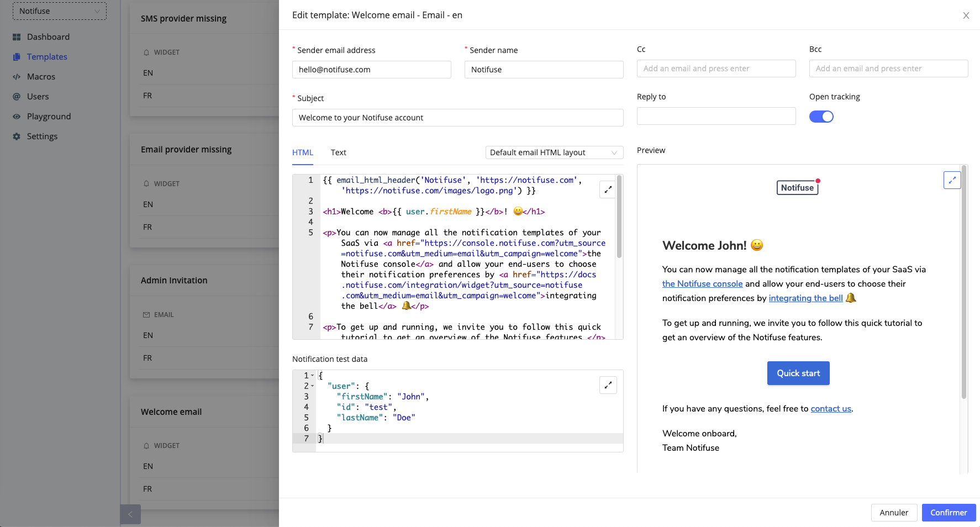Click the bell icon under Email provider missing
The height and width of the screenshot is (527, 980).
pos(146,184)
